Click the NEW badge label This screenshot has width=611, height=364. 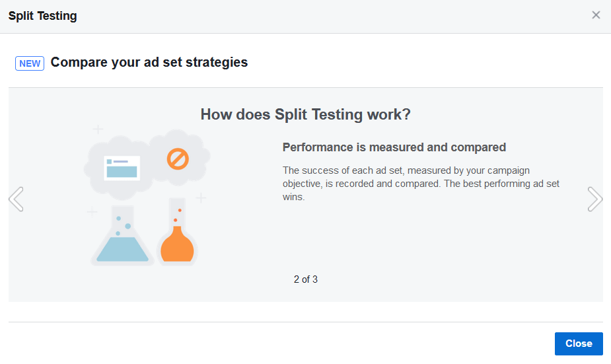(x=30, y=63)
